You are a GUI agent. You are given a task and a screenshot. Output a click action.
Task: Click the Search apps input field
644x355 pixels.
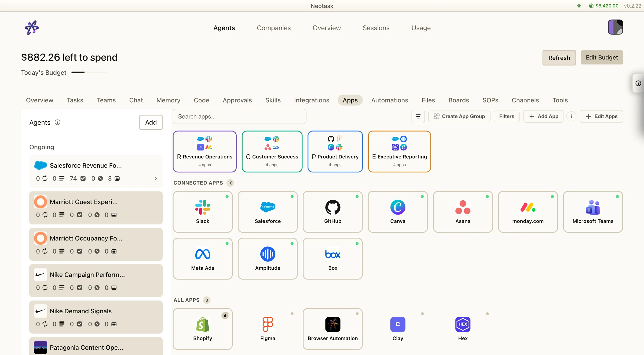[240, 117]
